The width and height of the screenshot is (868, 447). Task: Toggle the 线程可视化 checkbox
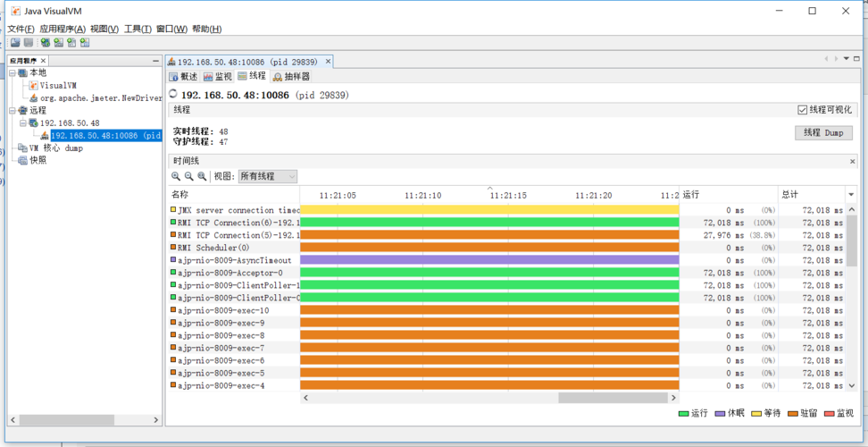pos(802,110)
